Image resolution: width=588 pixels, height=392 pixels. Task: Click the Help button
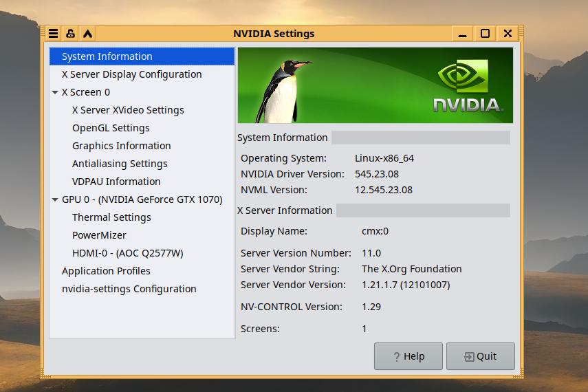pyautogui.click(x=409, y=356)
